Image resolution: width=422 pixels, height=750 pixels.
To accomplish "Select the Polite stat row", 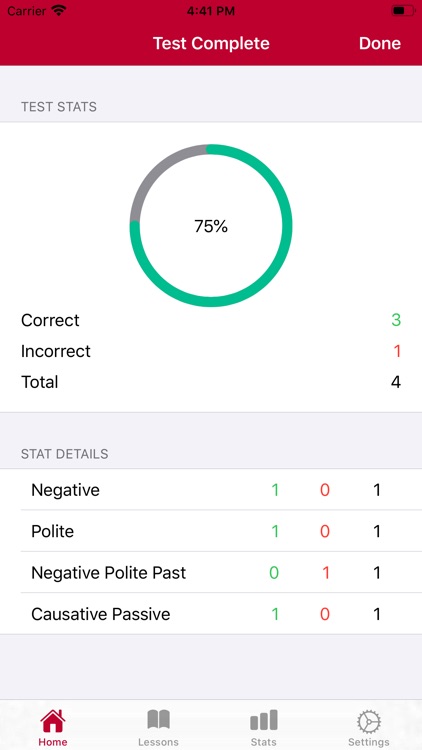I will pyautogui.click(x=211, y=531).
